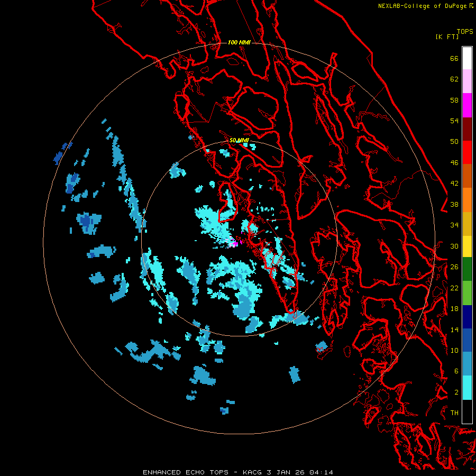Click the magenta high echo top cell

point(234,243)
